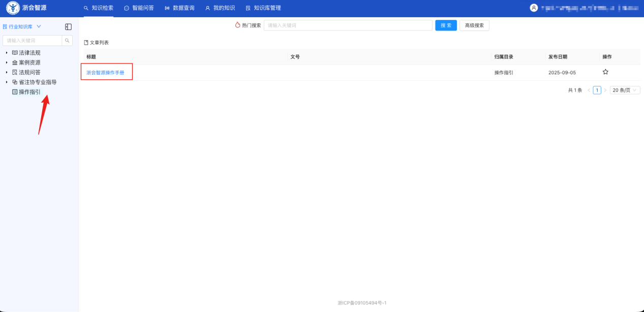Click the 浙会智源 logo emblem
This screenshot has height=312, width=644.
[12, 8]
